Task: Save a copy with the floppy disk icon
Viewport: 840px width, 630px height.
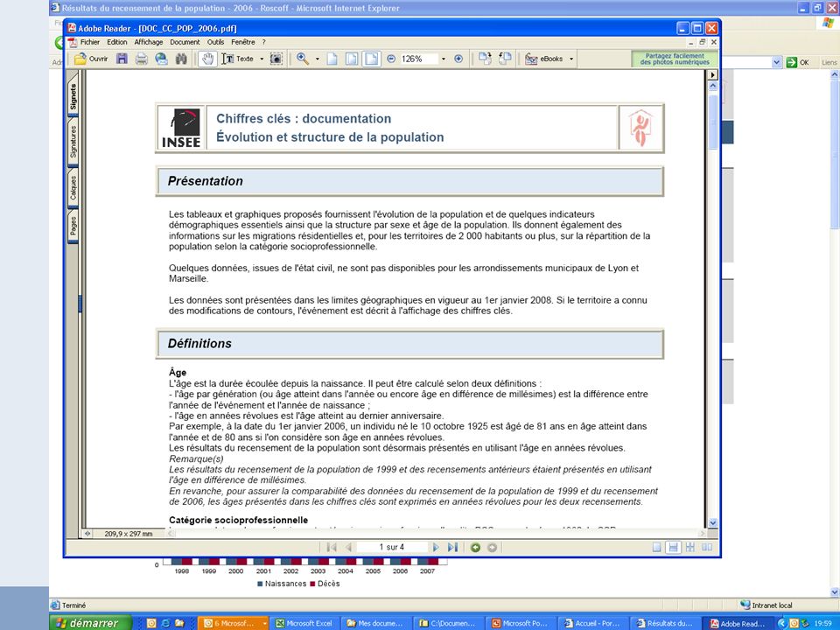Action: [x=122, y=59]
